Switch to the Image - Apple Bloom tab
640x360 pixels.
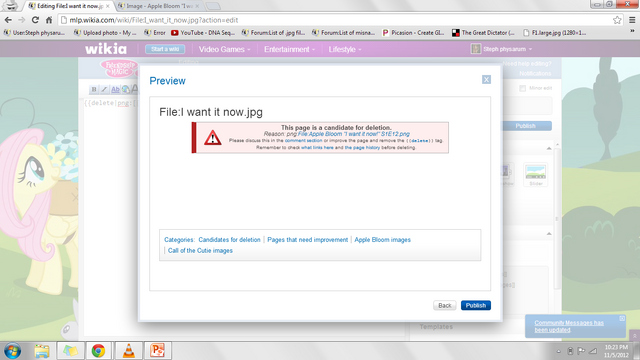click(x=158, y=6)
